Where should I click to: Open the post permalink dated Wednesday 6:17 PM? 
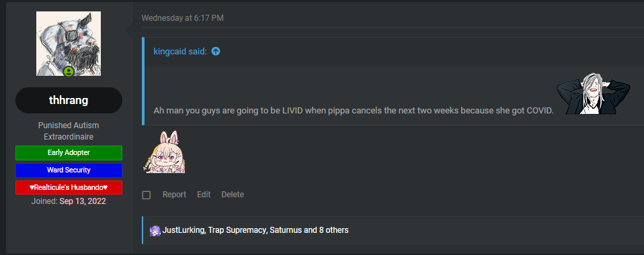pyautogui.click(x=183, y=18)
